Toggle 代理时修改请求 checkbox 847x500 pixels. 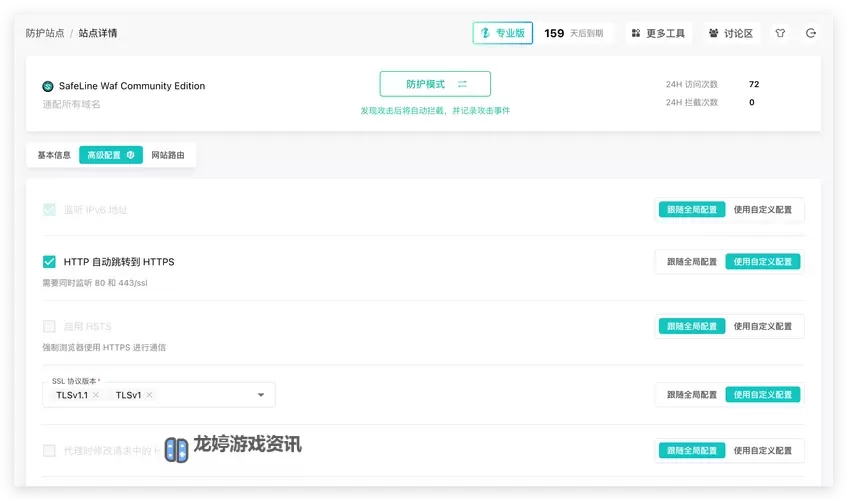point(49,450)
